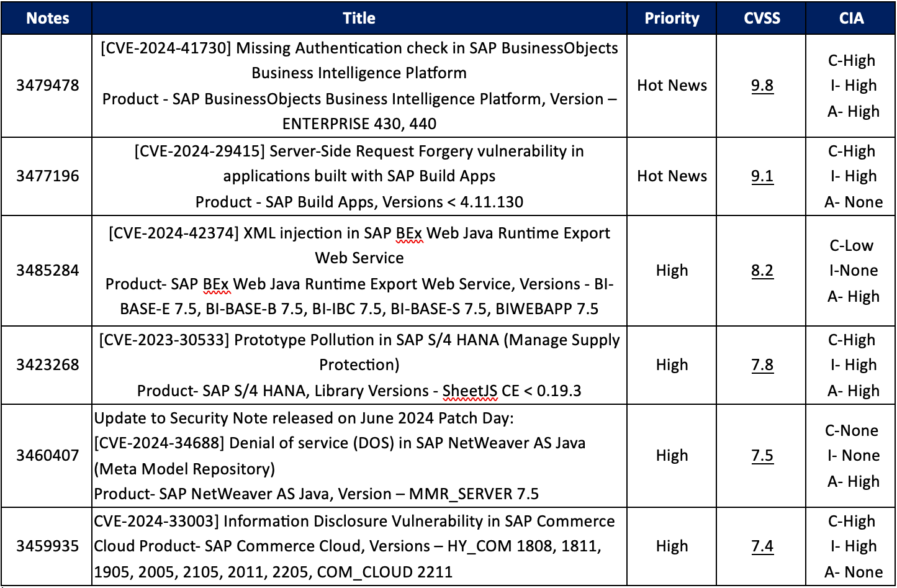Click the CIA cell for note 3459935
The image size is (897, 588).
851,546
